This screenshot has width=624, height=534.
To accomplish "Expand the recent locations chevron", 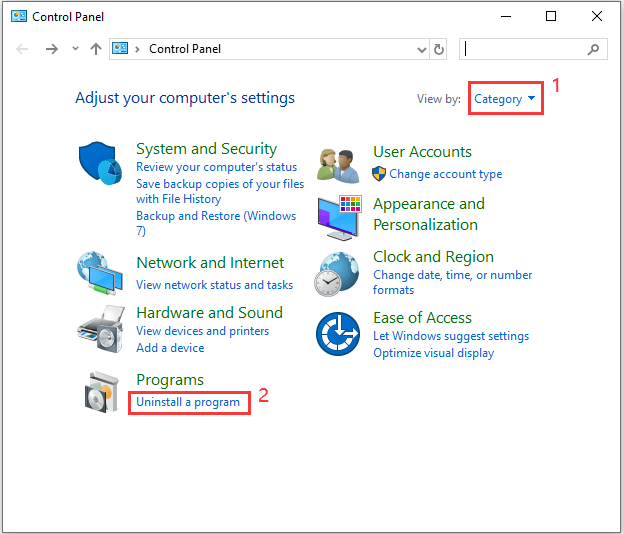I will click(75, 49).
